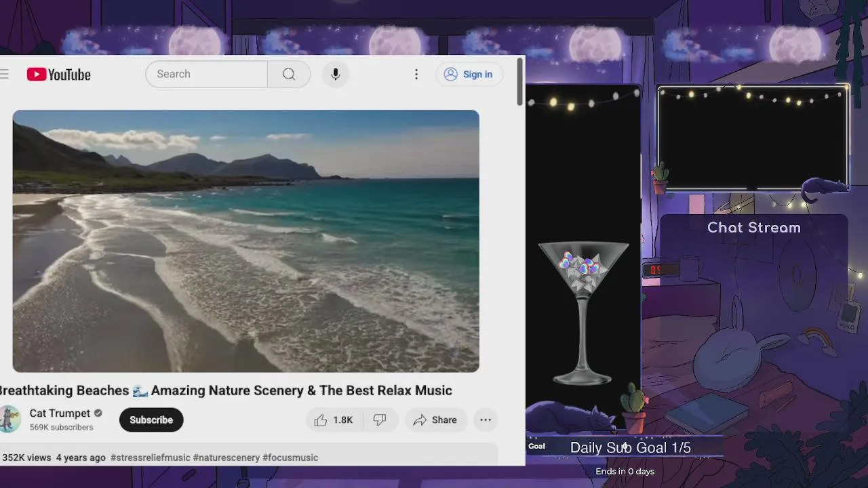Dislike the beach video
The image size is (868, 488).
(x=380, y=420)
